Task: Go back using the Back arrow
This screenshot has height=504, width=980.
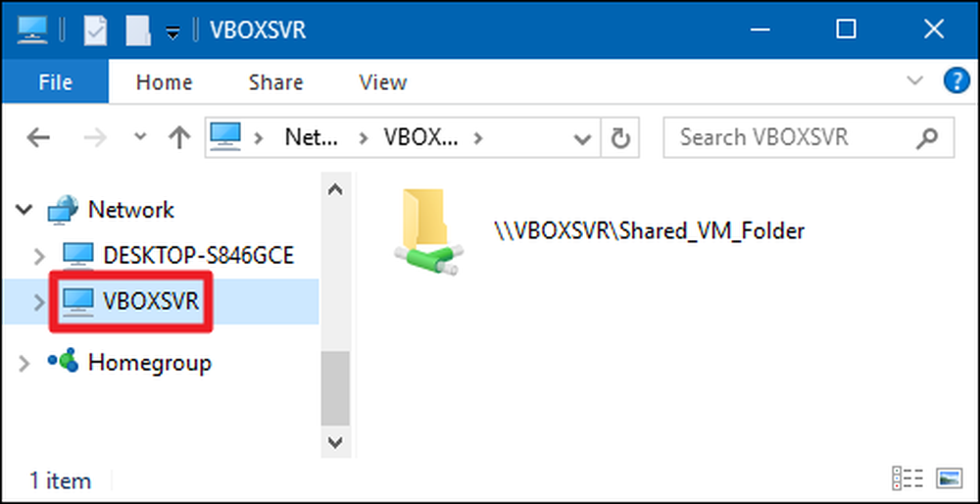Action: pos(38,137)
